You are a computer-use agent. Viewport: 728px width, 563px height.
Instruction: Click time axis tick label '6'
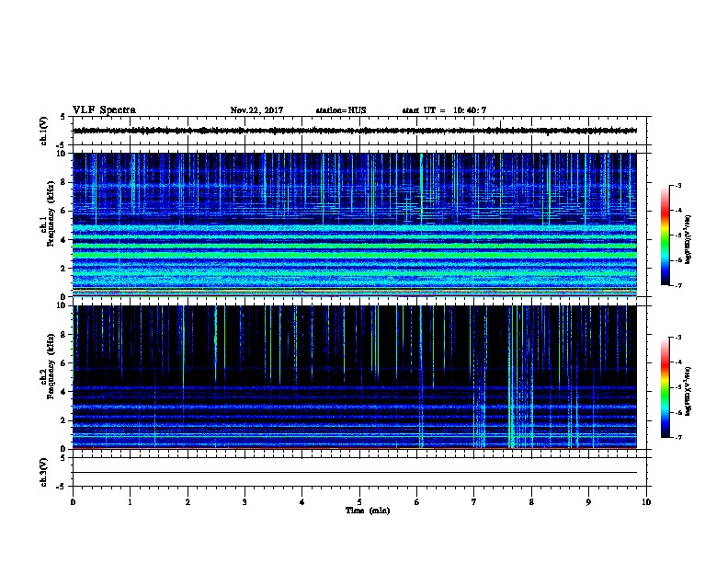pos(417,502)
